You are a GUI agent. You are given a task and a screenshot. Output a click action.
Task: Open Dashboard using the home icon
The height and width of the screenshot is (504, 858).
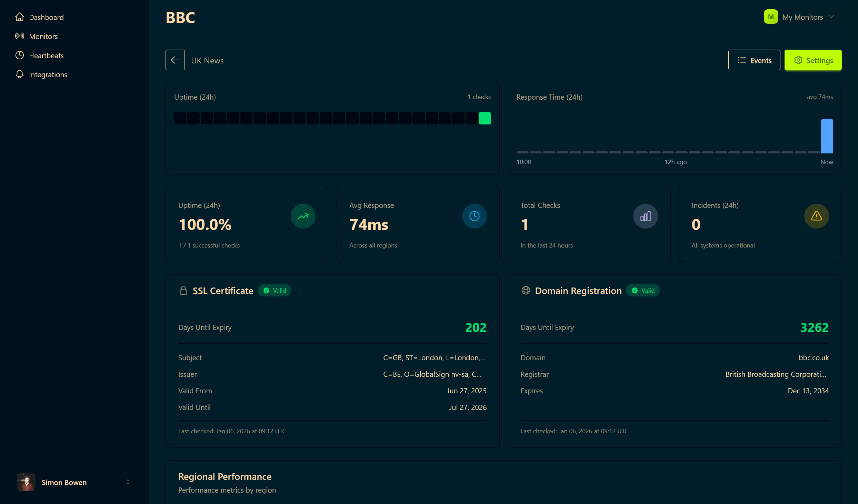(20, 17)
